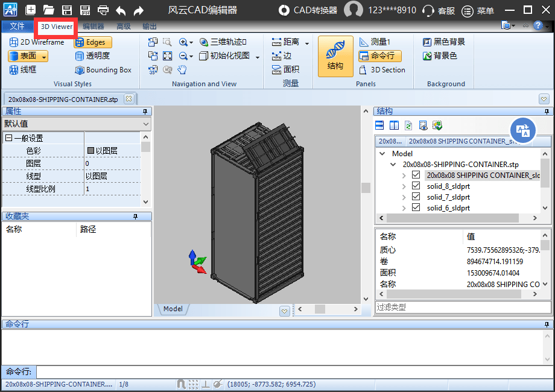Click the 客服 customer service button
The width and height of the screenshot is (555, 392).
coord(439,11)
